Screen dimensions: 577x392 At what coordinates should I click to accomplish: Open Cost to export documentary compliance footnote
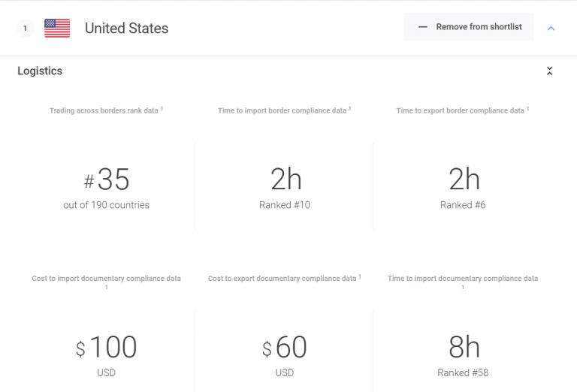pos(360,276)
